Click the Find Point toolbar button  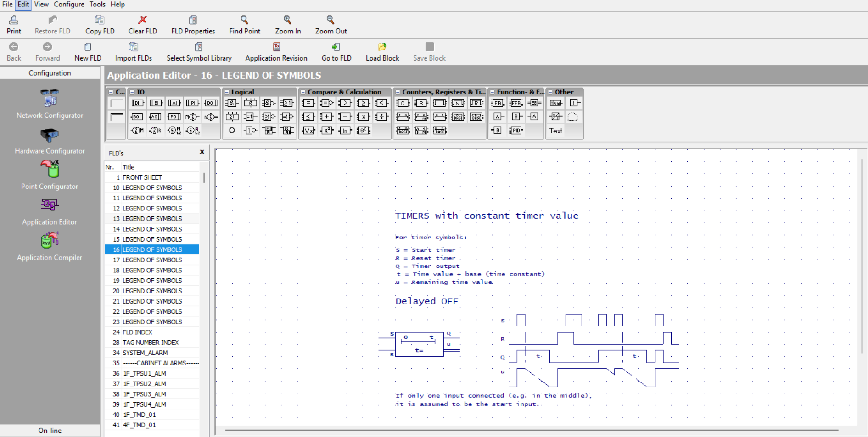pyautogui.click(x=245, y=25)
